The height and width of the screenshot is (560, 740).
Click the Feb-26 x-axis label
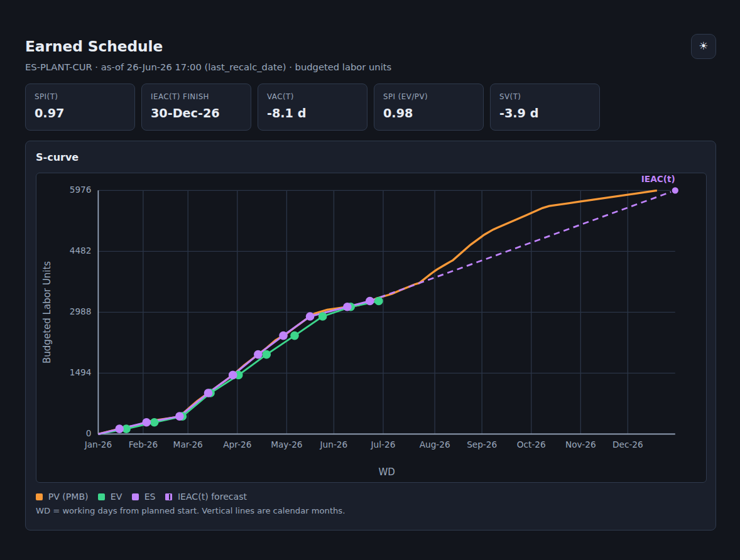click(x=143, y=444)
